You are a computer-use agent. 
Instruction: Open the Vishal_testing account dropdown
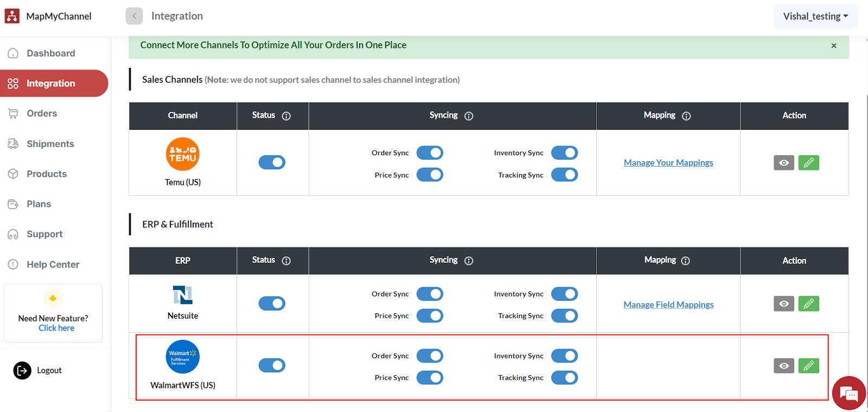(815, 16)
